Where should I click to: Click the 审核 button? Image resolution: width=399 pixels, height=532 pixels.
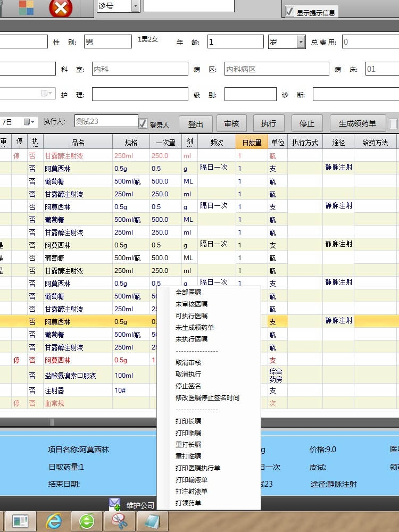click(232, 123)
